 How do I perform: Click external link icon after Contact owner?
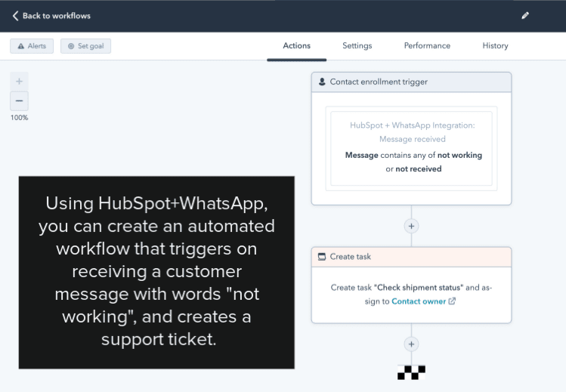pyautogui.click(x=452, y=301)
